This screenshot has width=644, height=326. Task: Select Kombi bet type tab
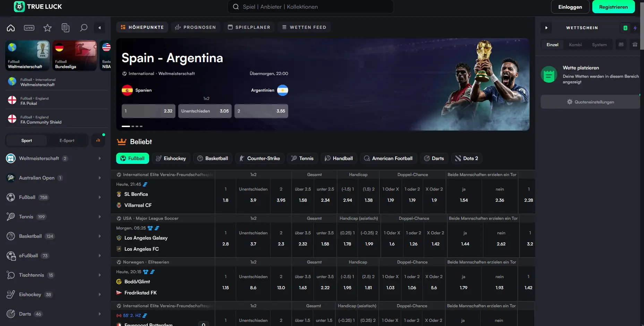pyautogui.click(x=575, y=44)
